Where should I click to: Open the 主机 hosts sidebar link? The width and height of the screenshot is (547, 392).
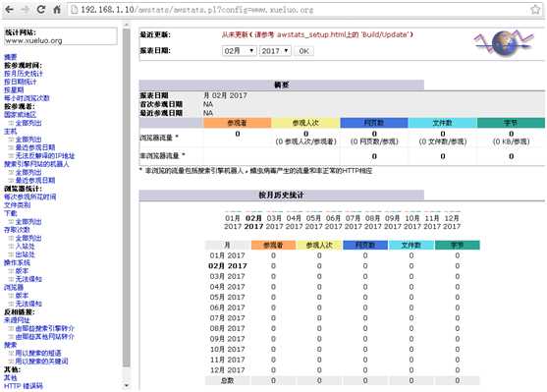pos(10,132)
